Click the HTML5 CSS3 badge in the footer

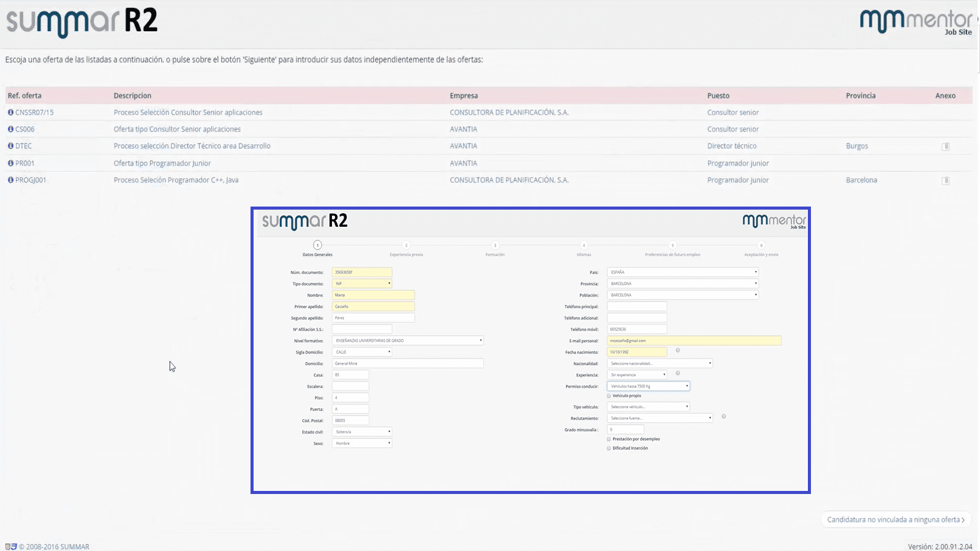tap(11, 547)
